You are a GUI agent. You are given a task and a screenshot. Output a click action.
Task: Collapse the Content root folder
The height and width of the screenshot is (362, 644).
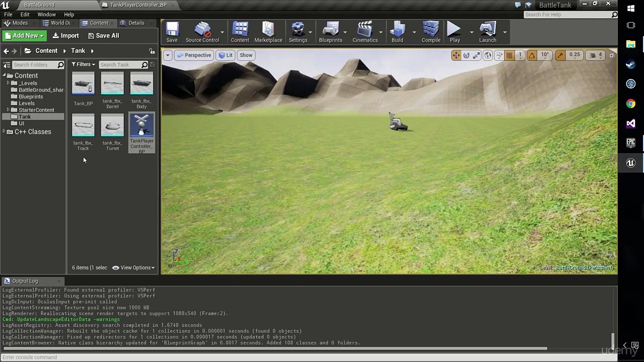(x=4, y=75)
